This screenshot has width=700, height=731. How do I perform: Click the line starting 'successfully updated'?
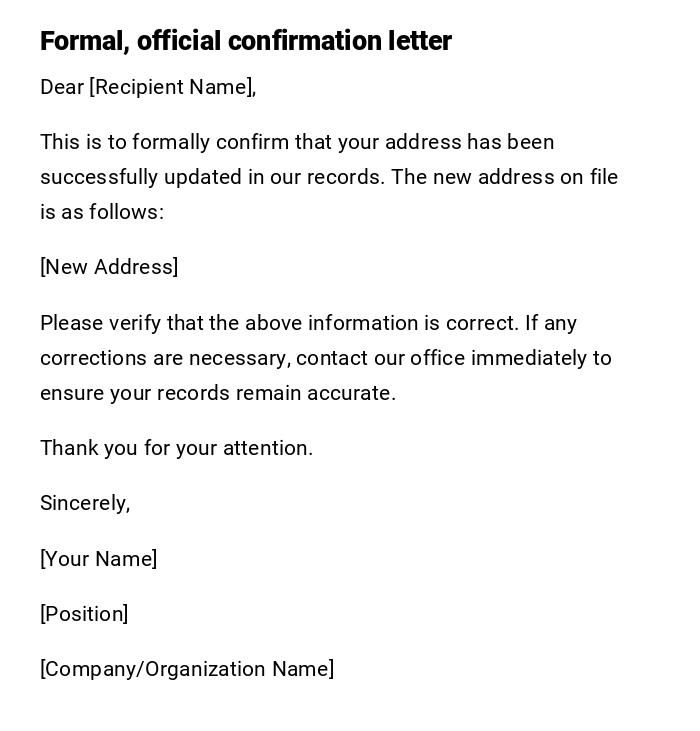coord(328,177)
